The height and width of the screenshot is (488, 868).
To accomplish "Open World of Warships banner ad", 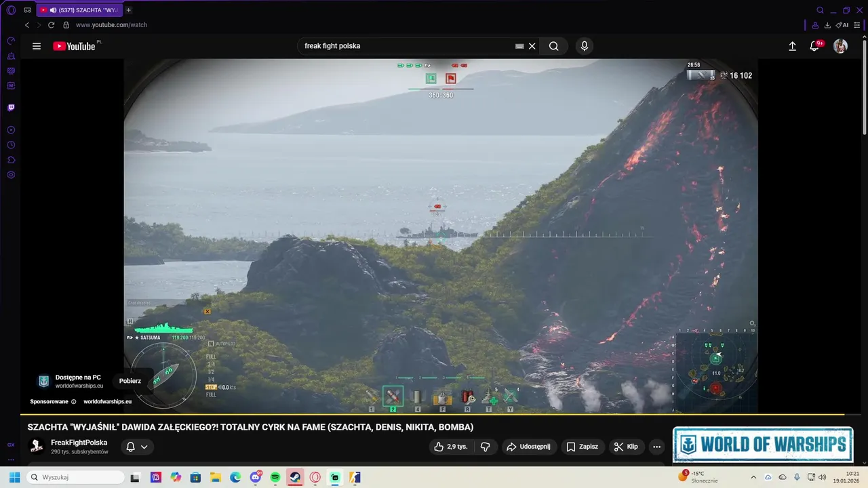I will point(763,445).
